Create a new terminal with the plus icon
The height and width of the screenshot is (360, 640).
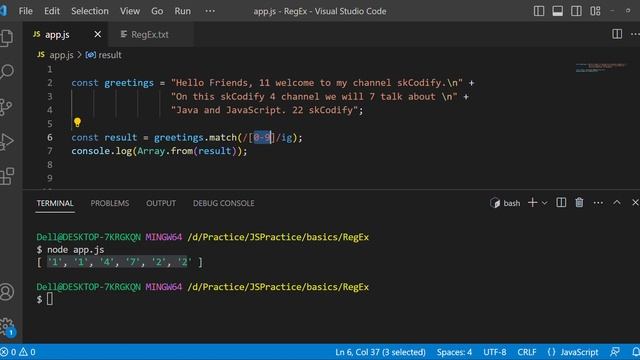(x=532, y=202)
